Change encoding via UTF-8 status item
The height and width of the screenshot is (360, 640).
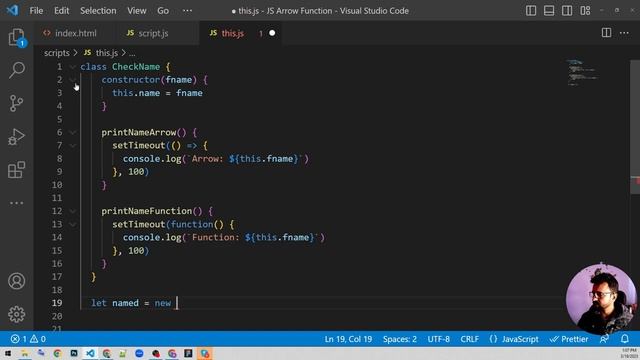pos(438,339)
